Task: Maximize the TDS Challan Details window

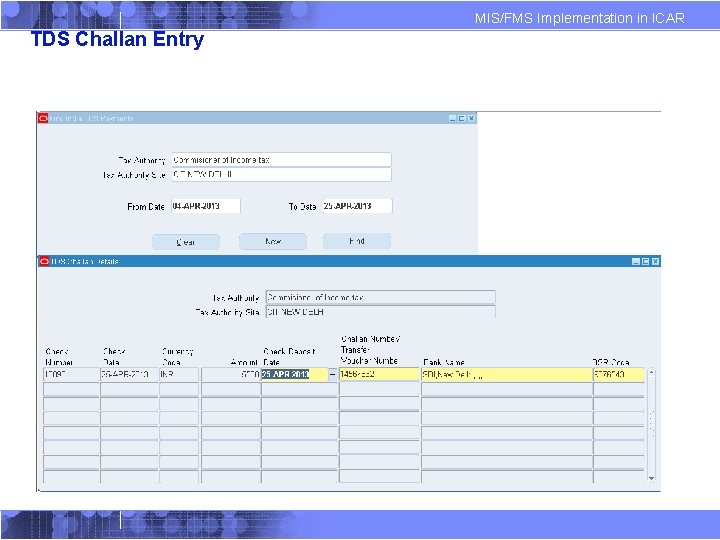Action: click(x=646, y=261)
